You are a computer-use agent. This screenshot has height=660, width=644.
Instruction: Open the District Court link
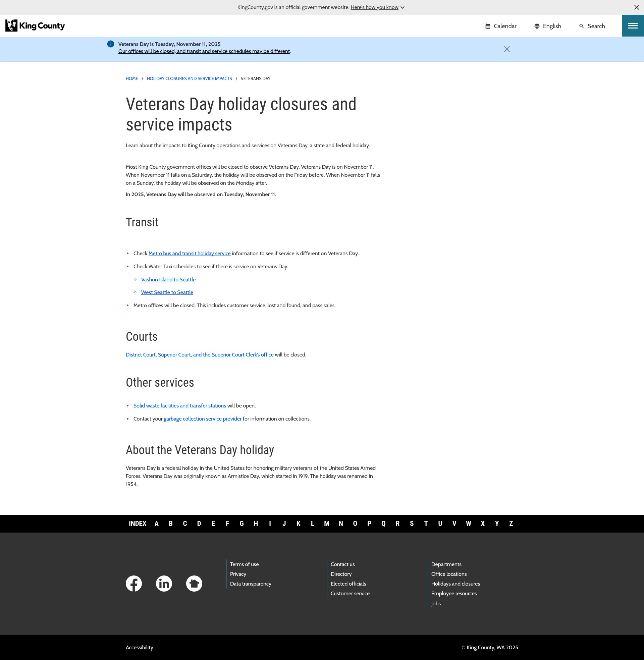coord(141,355)
